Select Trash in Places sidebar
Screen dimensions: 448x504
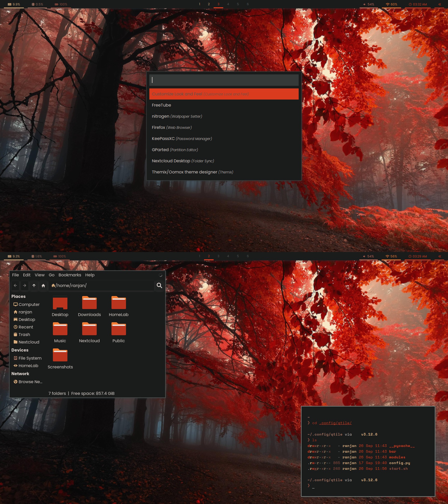click(x=24, y=334)
